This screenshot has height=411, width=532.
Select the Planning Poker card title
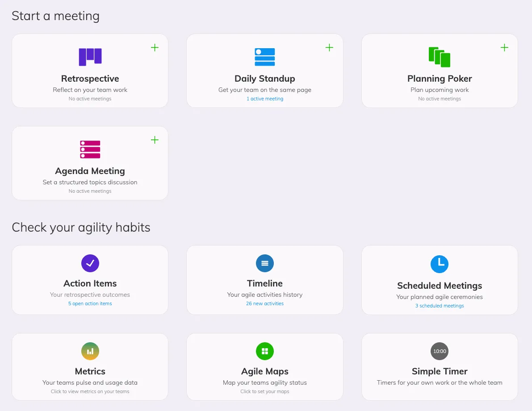coord(440,79)
